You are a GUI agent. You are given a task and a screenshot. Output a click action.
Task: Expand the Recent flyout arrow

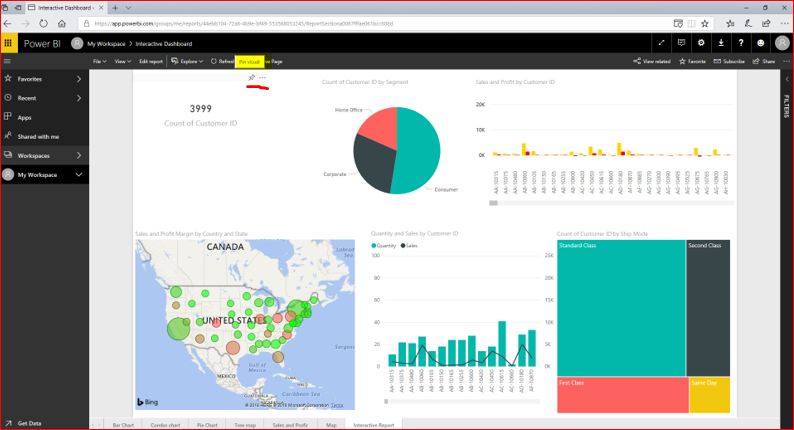coord(79,98)
